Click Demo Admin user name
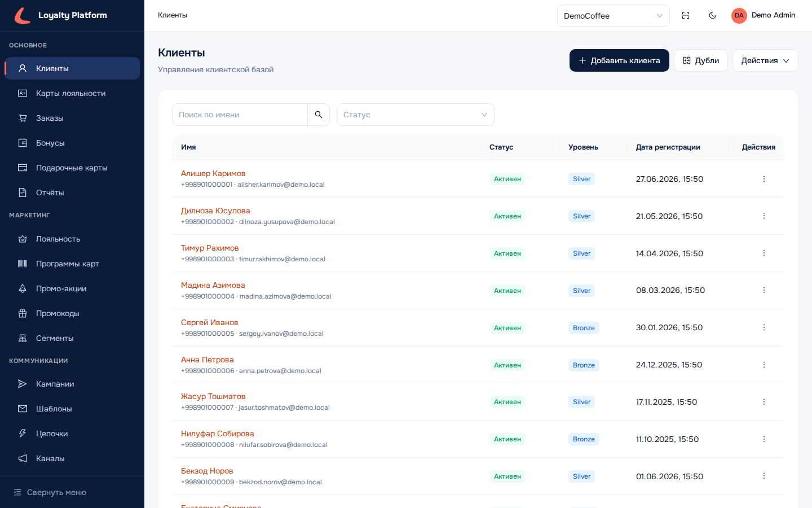This screenshot has height=508, width=812. pos(774,15)
